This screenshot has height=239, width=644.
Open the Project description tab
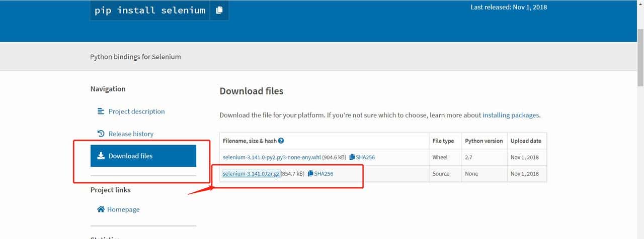pos(136,111)
